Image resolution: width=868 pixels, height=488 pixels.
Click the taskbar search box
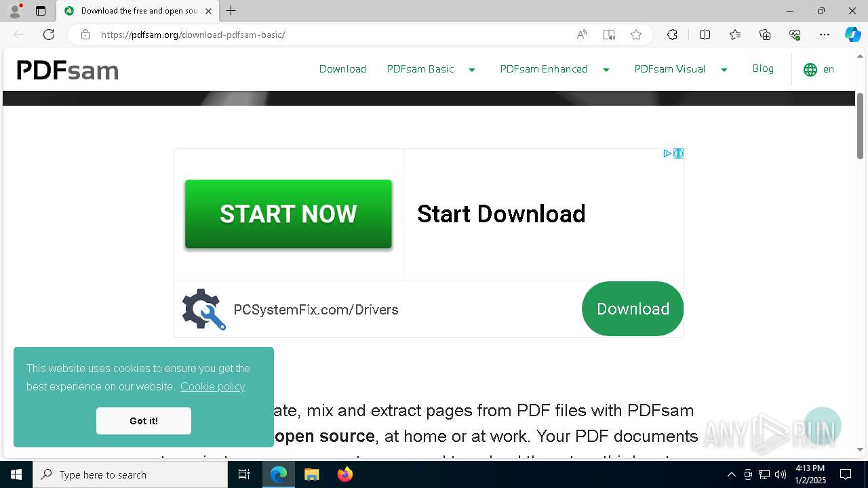130,474
